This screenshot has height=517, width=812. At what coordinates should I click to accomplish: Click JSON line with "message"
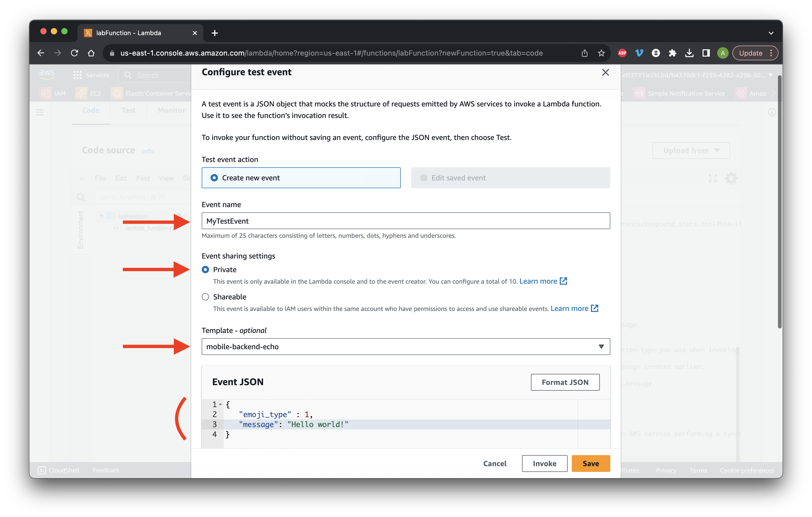[406, 424]
